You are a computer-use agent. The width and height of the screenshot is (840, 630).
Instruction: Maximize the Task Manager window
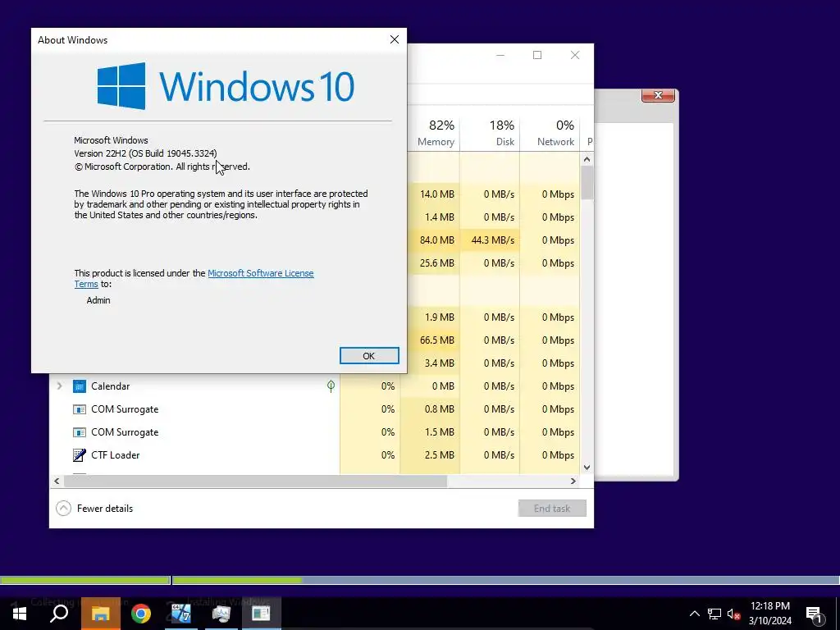tap(537, 55)
